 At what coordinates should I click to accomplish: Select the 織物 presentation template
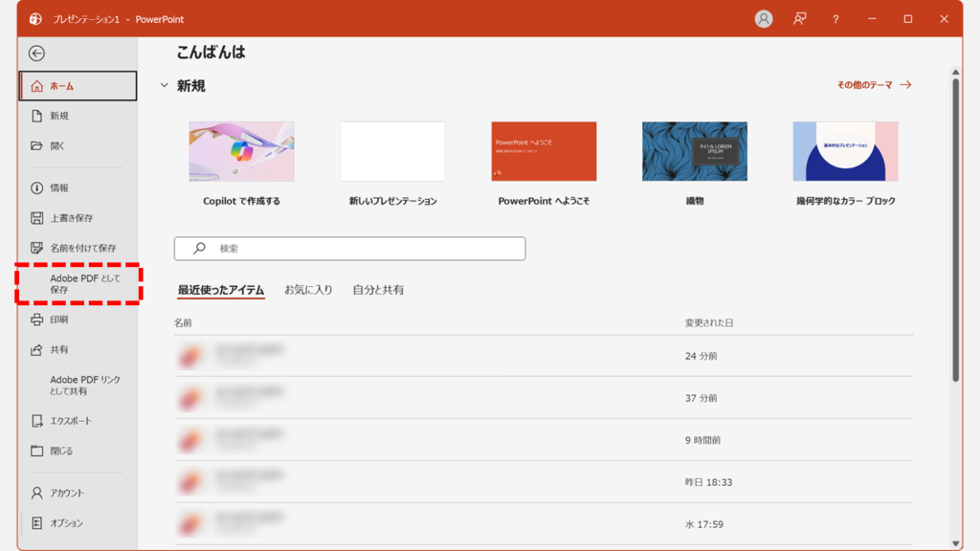(694, 151)
